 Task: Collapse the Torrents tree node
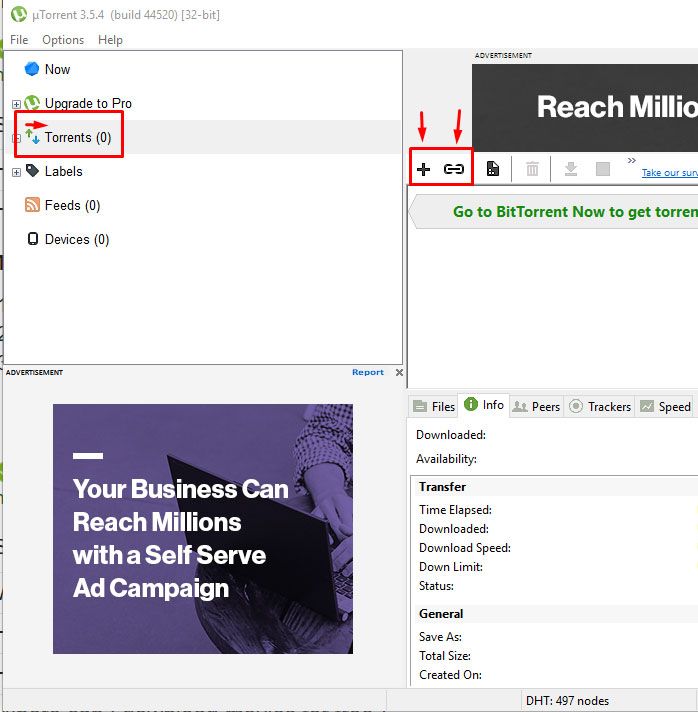(x=16, y=138)
